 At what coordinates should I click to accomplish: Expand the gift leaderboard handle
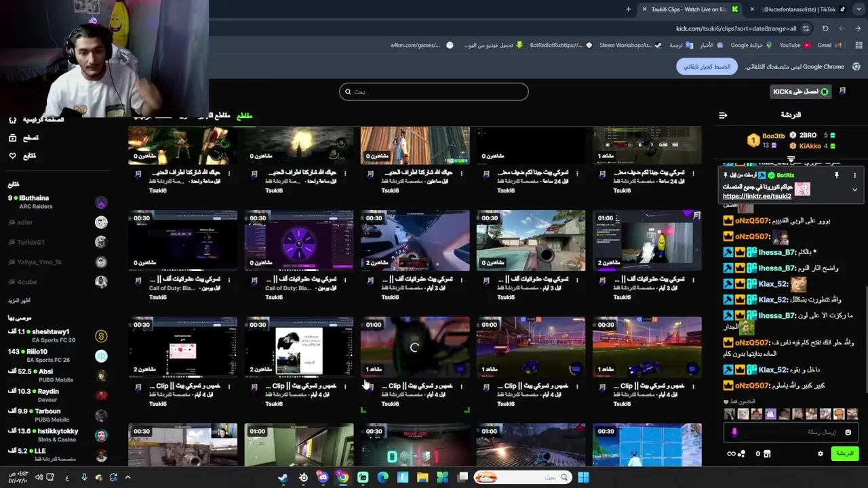tap(791, 159)
